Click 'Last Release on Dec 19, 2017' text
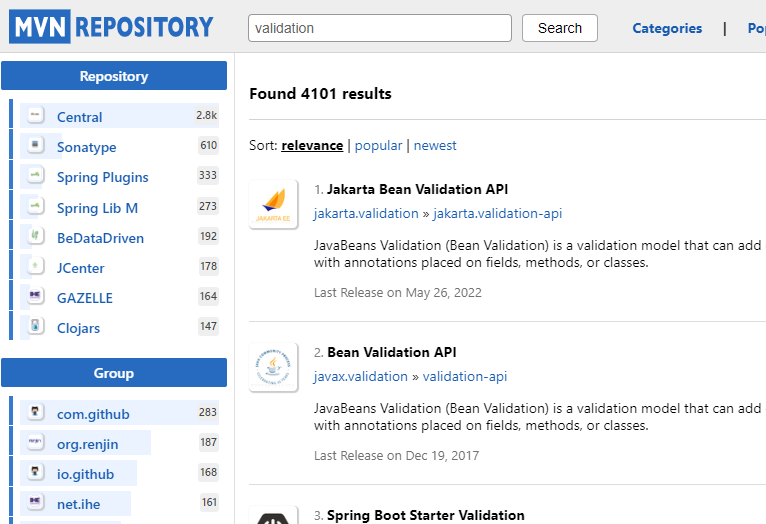Image resolution: width=766 pixels, height=524 pixels. [x=396, y=456]
